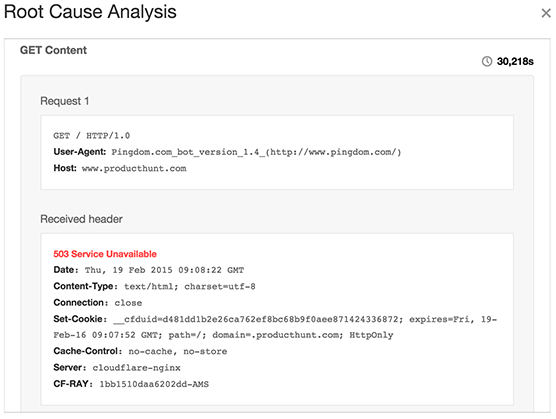Click the Request 1 label
Viewport: 556px width, 419px height.
65,101
